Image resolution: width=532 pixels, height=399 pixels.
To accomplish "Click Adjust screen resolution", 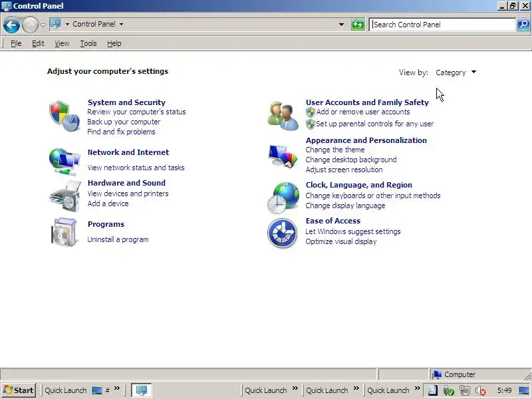I will coord(344,170).
